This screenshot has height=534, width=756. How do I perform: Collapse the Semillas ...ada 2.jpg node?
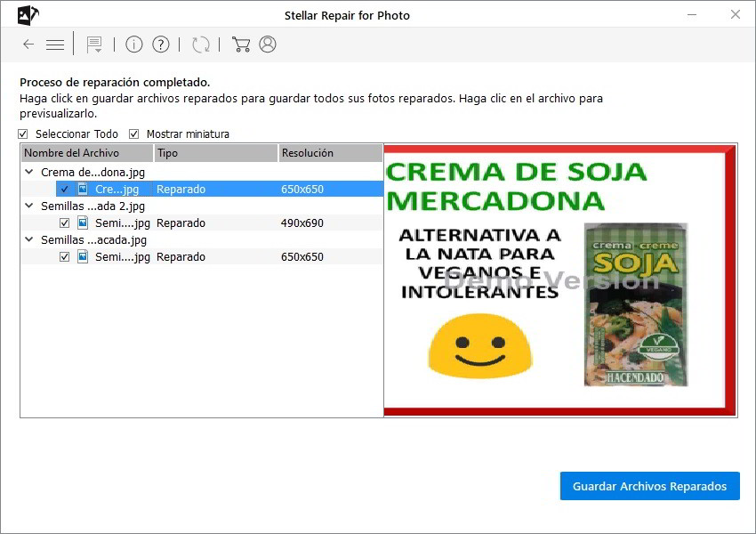coord(29,206)
